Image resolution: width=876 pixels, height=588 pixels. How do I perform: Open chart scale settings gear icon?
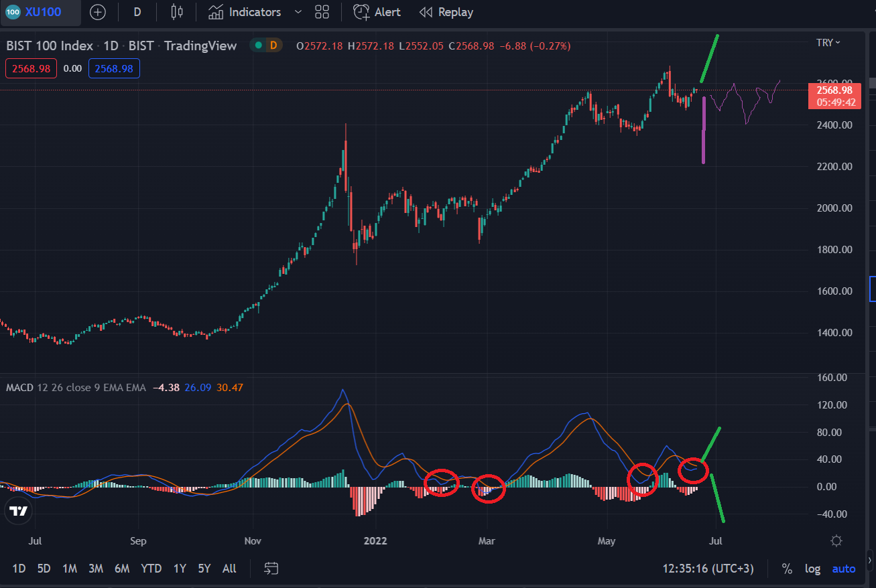(x=836, y=541)
